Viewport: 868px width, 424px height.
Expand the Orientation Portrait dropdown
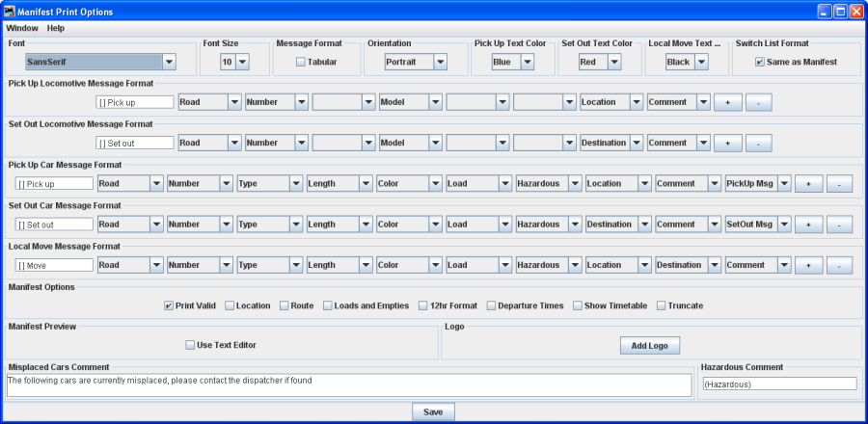(413, 62)
